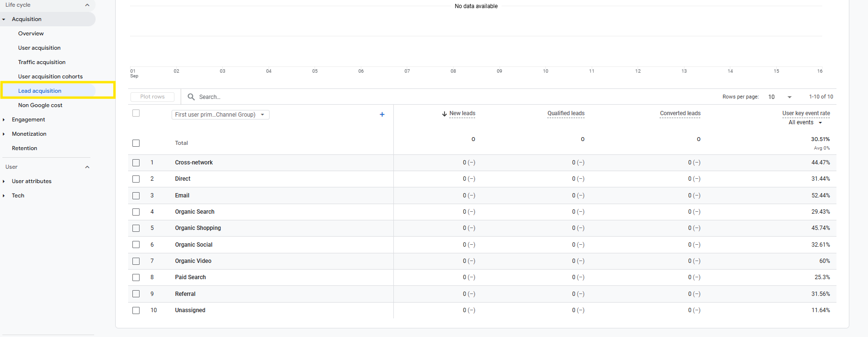Sort by the New leads arrow icon
The image size is (868, 337).
pos(445,114)
